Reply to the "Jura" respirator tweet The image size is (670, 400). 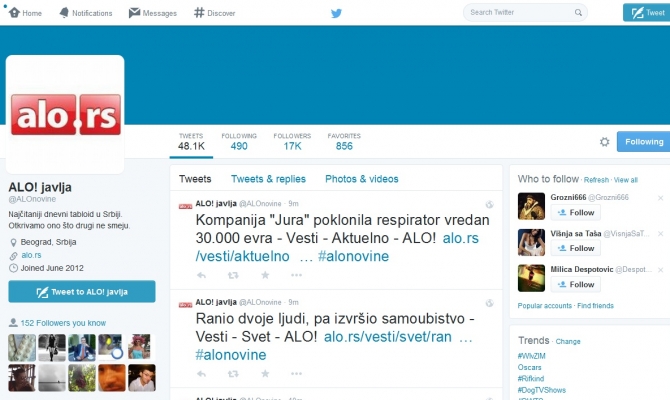tap(201, 275)
